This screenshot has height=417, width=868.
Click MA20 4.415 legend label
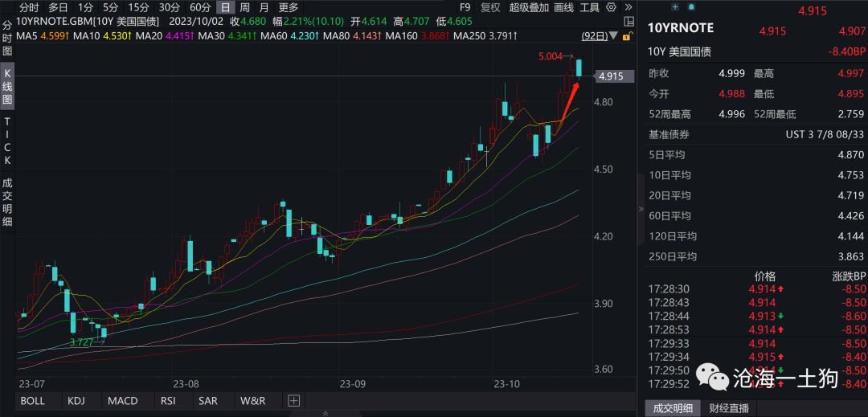click(x=166, y=36)
